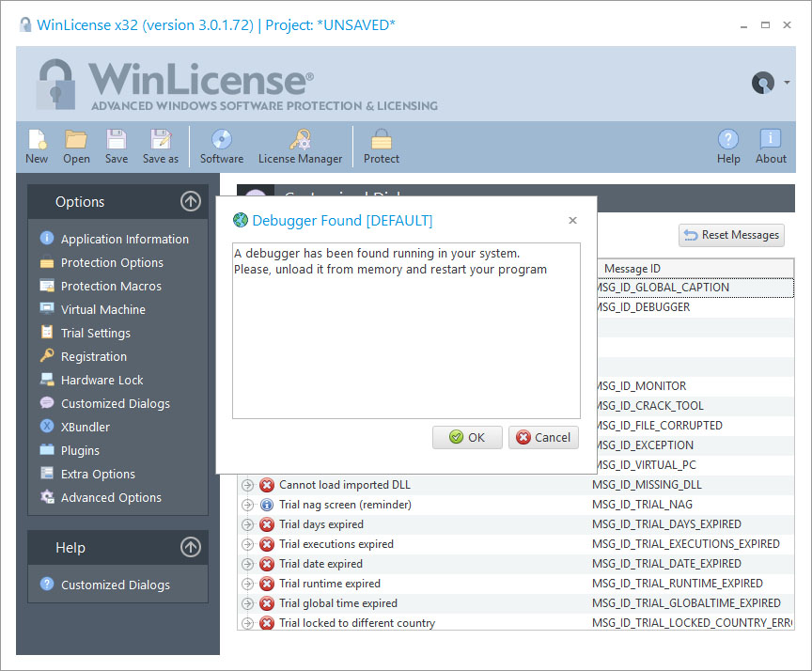Collapse the Help panel arrow

pyautogui.click(x=191, y=547)
